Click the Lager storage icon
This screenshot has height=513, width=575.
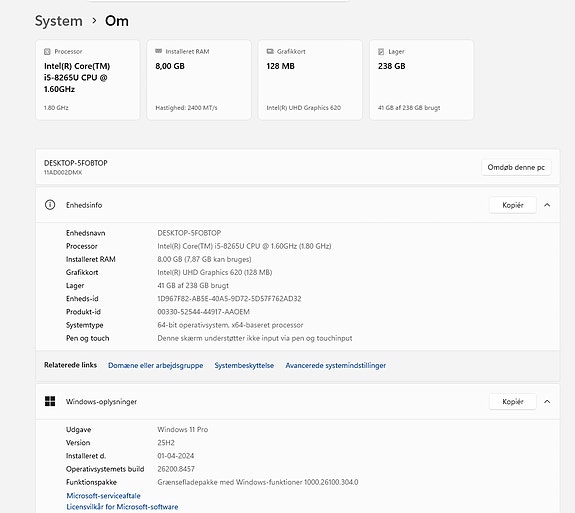[381, 52]
